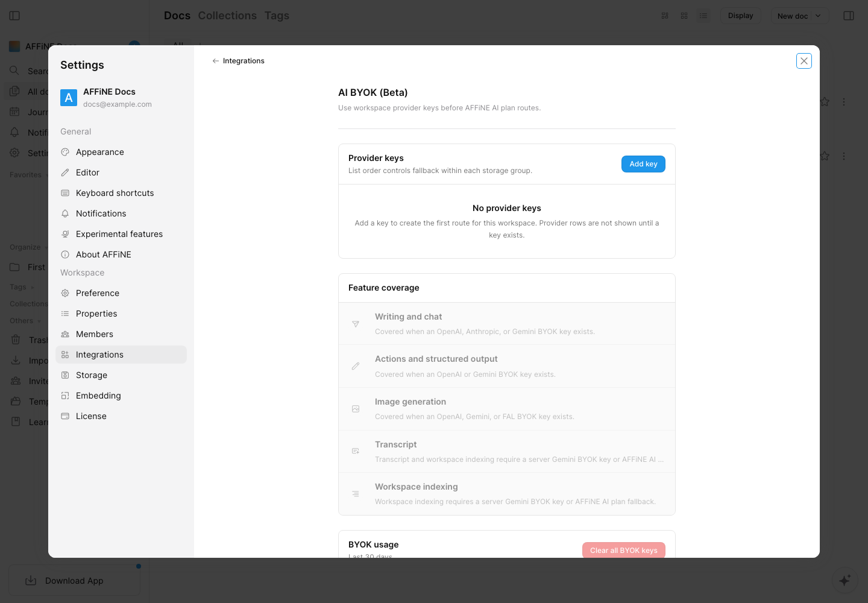The image size is (868, 603).
Task: Click the Workspace indexing feature row
Action: click(x=507, y=494)
